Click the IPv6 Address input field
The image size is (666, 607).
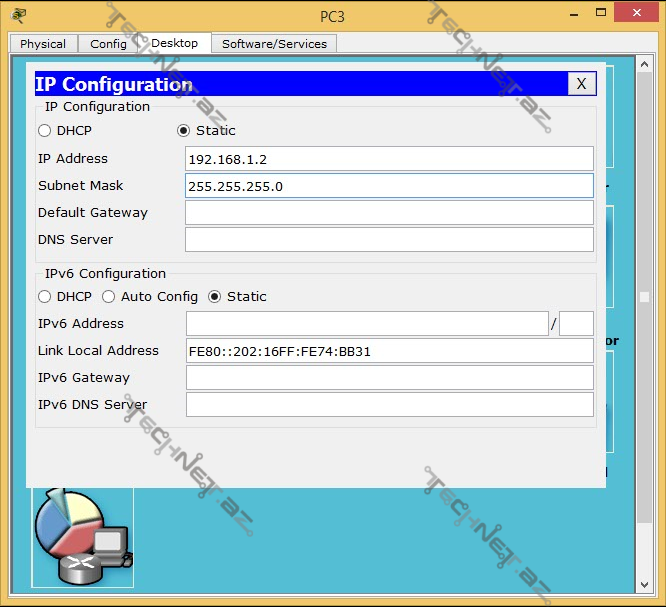[x=367, y=324]
